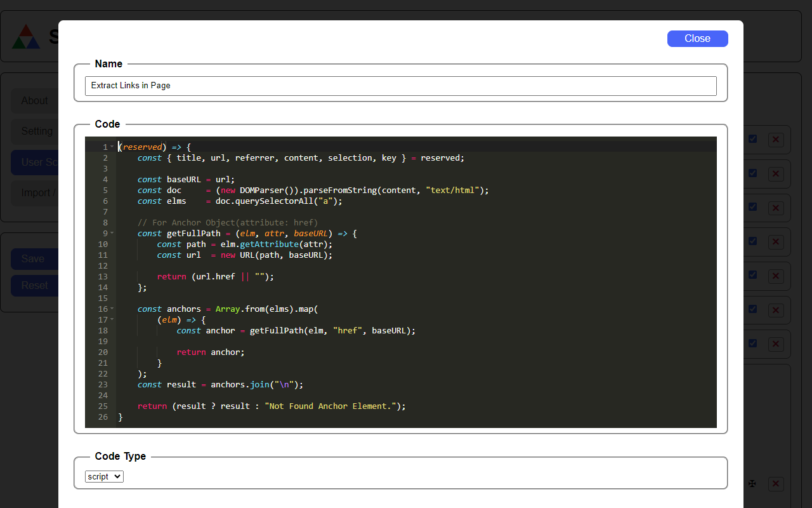The width and height of the screenshot is (812, 508).
Task: Click the querySelectorAll("a") line of code
Action: pyautogui.click(x=240, y=201)
